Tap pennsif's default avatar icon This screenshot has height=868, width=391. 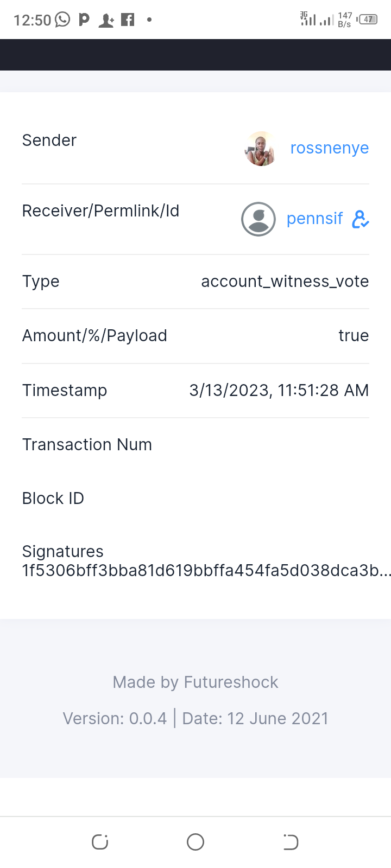(x=258, y=219)
